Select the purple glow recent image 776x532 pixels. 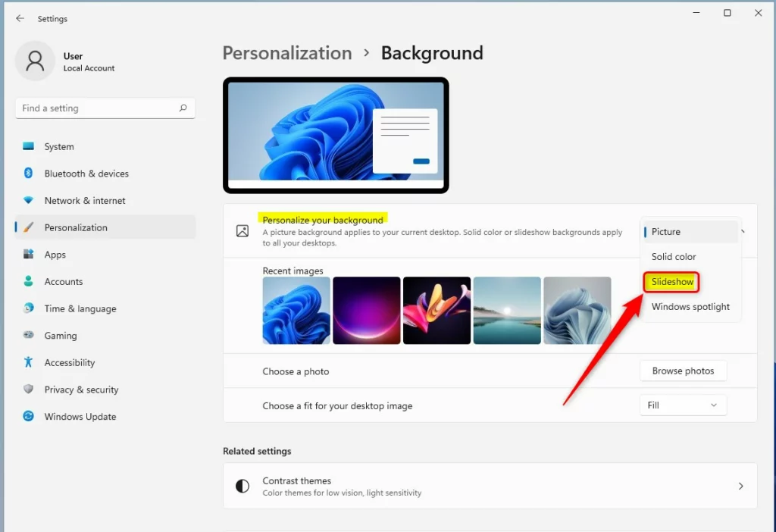tap(366, 310)
